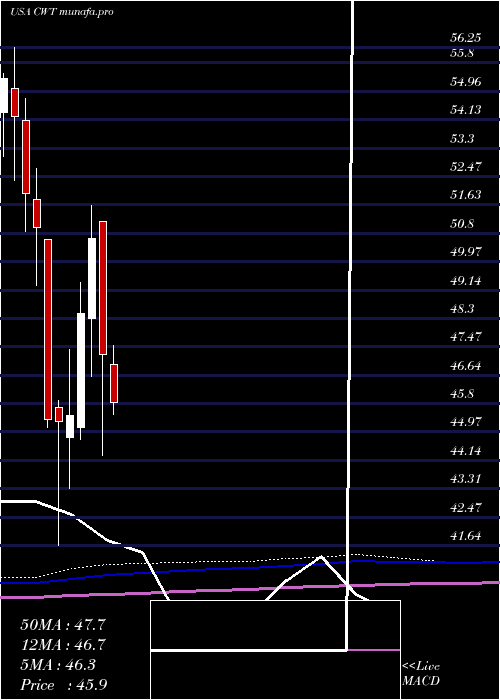
Task: Click the white candlestick body under the 49.97 gridline
Action: 92,279
